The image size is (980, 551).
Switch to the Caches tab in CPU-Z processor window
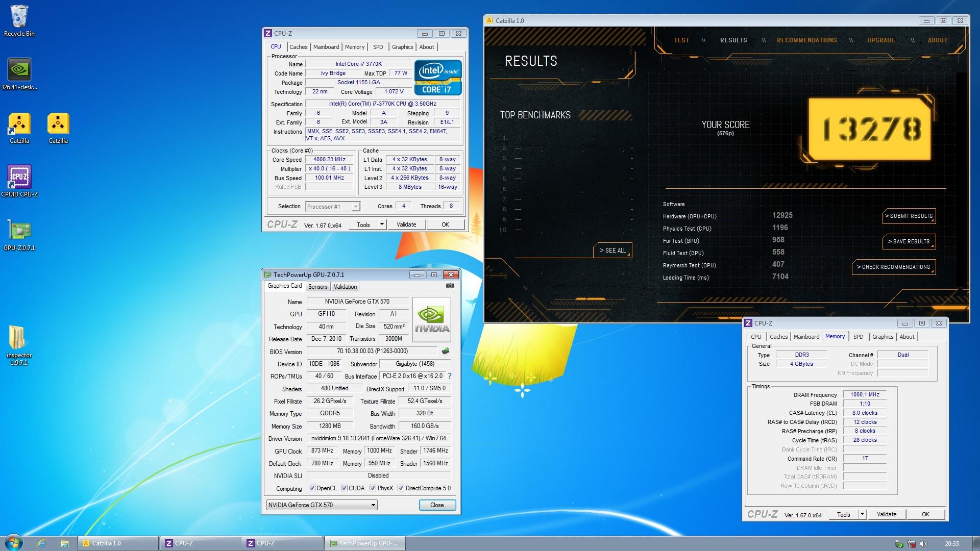tap(299, 47)
